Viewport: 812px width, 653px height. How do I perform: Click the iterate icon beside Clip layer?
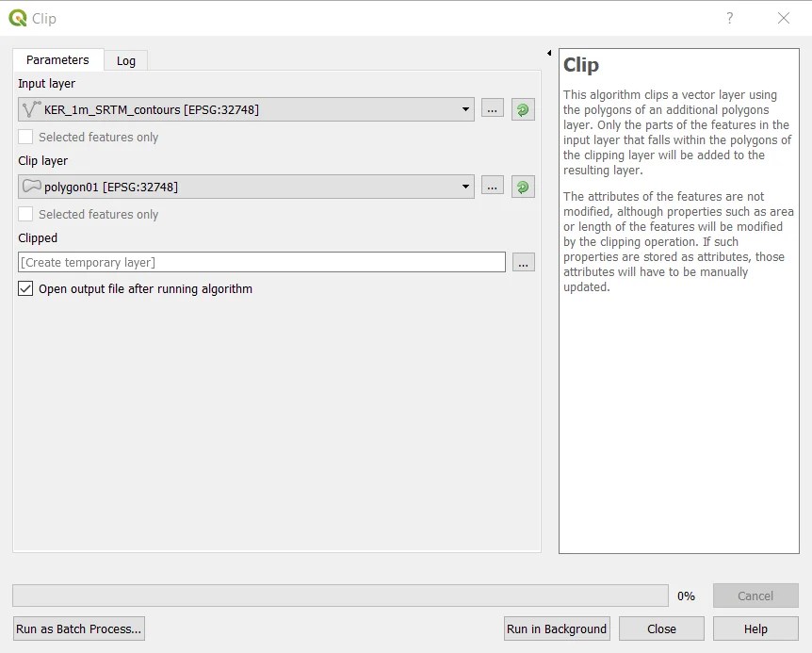coord(523,187)
